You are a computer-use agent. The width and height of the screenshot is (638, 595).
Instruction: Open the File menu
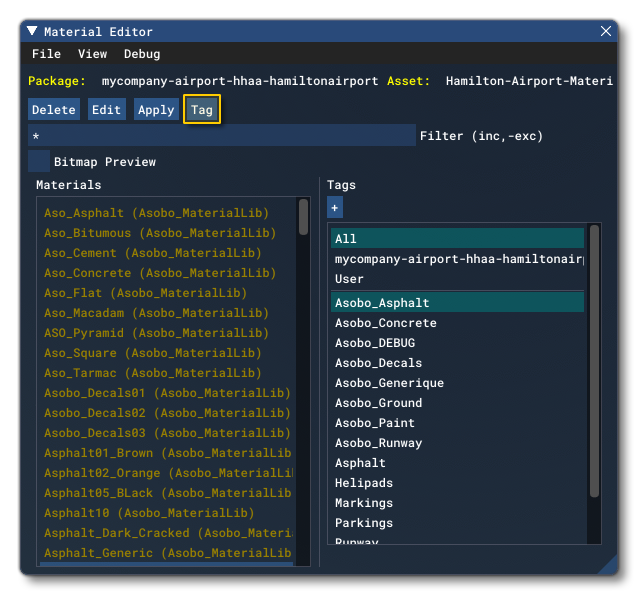click(46, 54)
